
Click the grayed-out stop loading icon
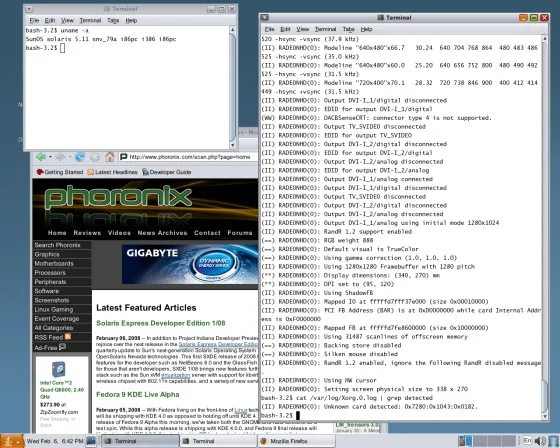pyautogui.click(x=95, y=156)
